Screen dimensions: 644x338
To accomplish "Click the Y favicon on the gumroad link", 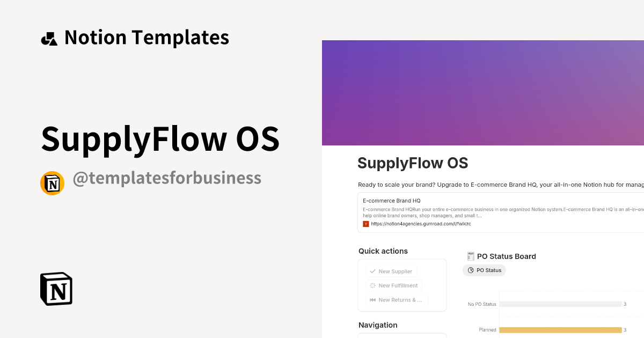I will tap(365, 224).
